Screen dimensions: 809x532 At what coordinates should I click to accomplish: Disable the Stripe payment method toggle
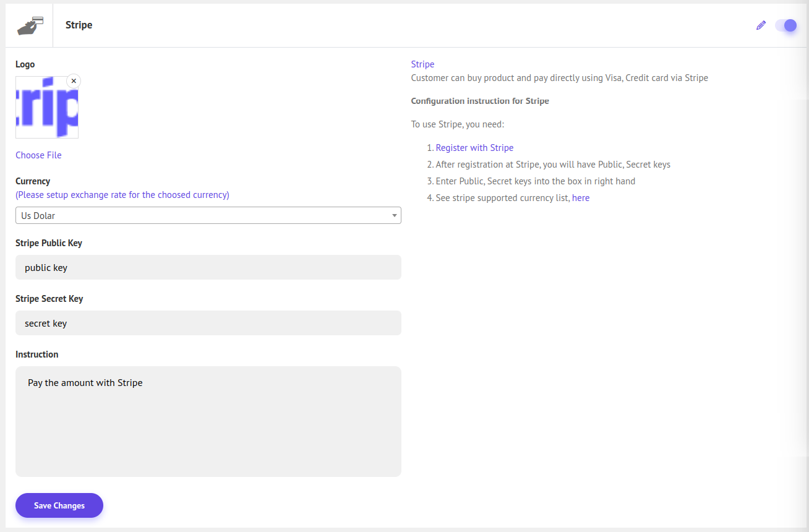(786, 25)
